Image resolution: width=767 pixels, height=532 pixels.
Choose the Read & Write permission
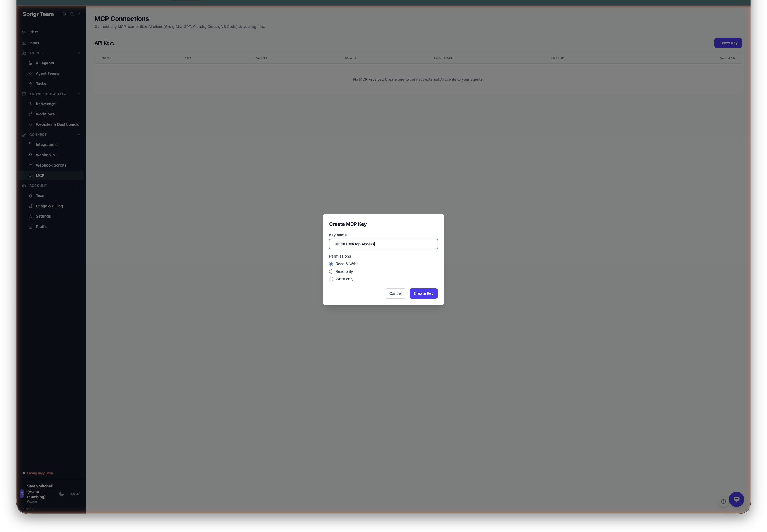coord(331,264)
